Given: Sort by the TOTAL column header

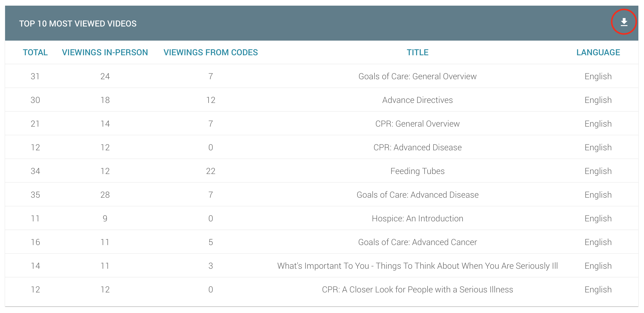Looking at the screenshot, I should [35, 52].
